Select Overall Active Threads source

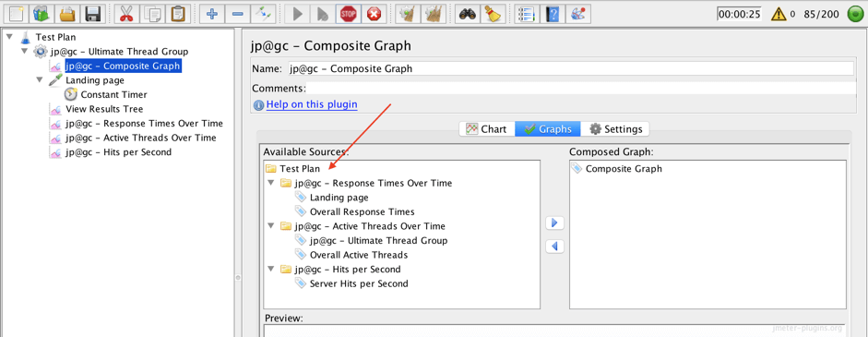pos(359,255)
